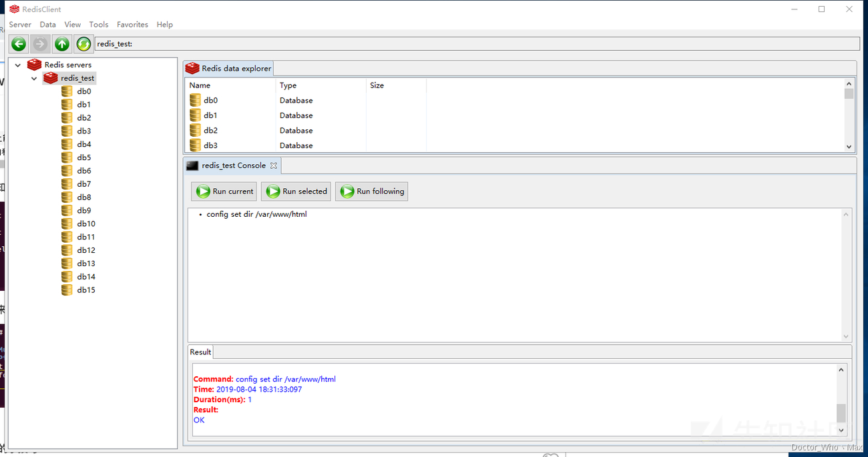Click the RedisClient title bar app icon

pos(14,9)
